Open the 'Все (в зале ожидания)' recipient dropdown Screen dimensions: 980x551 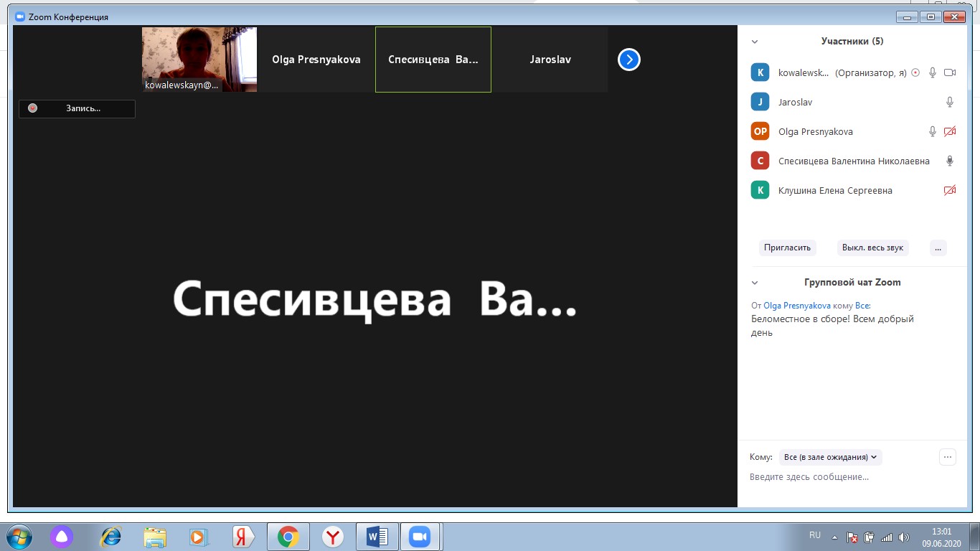[830, 457]
